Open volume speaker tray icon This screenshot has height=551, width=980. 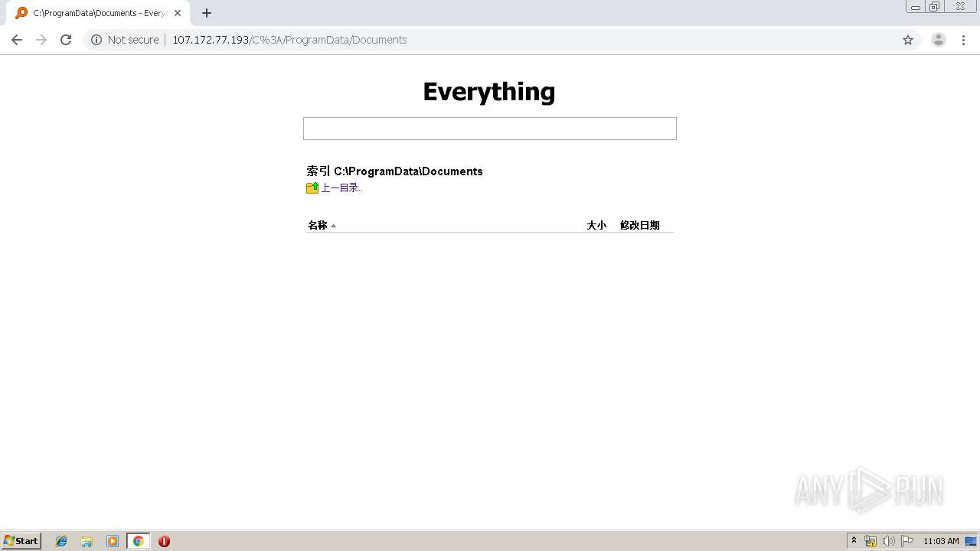[x=888, y=541]
